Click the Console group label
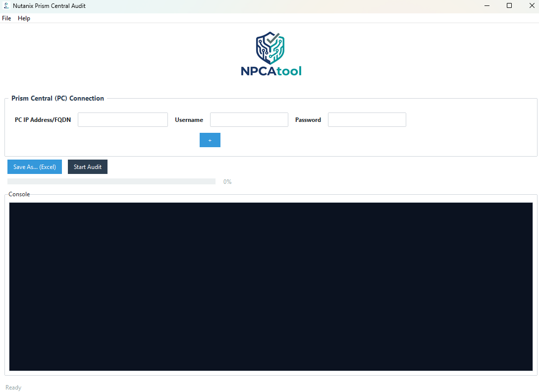This screenshot has height=392, width=539. click(19, 194)
